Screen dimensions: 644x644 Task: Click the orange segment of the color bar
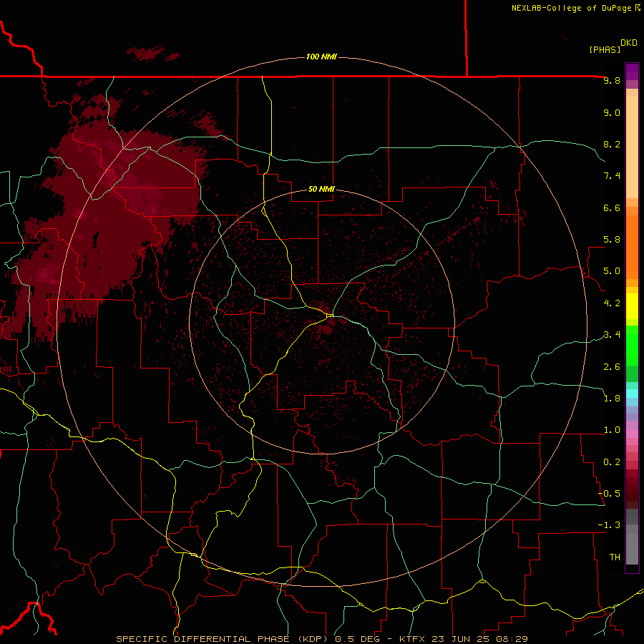(x=632, y=247)
